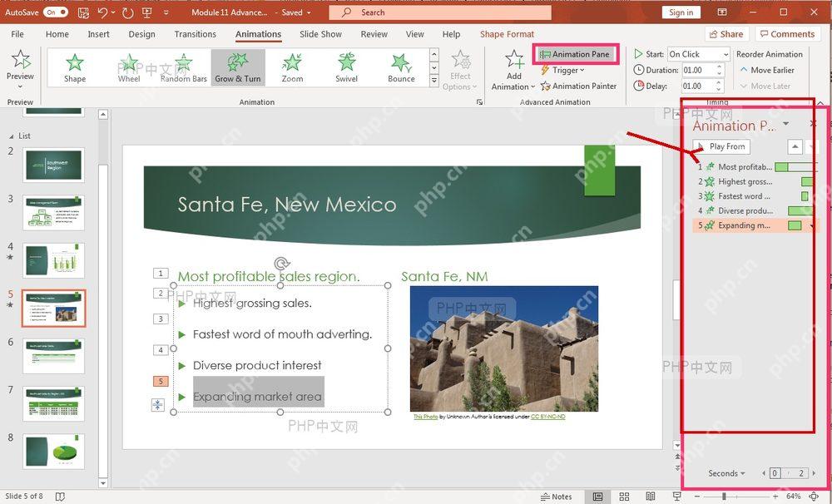Open the Seconds dropdown in Animation Pane

click(x=726, y=473)
